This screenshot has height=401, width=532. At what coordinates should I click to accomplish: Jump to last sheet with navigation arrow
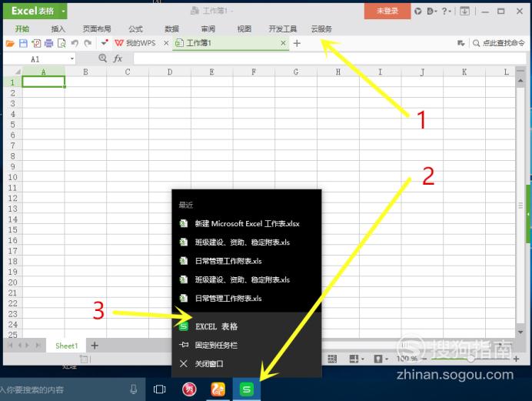[x=38, y=346]
